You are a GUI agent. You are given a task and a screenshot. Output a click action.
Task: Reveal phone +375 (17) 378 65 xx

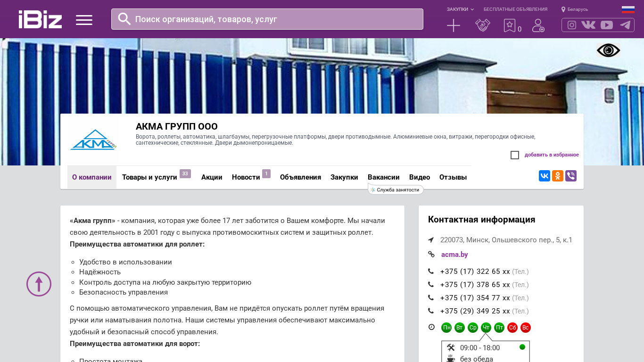(x=475, y=285)
